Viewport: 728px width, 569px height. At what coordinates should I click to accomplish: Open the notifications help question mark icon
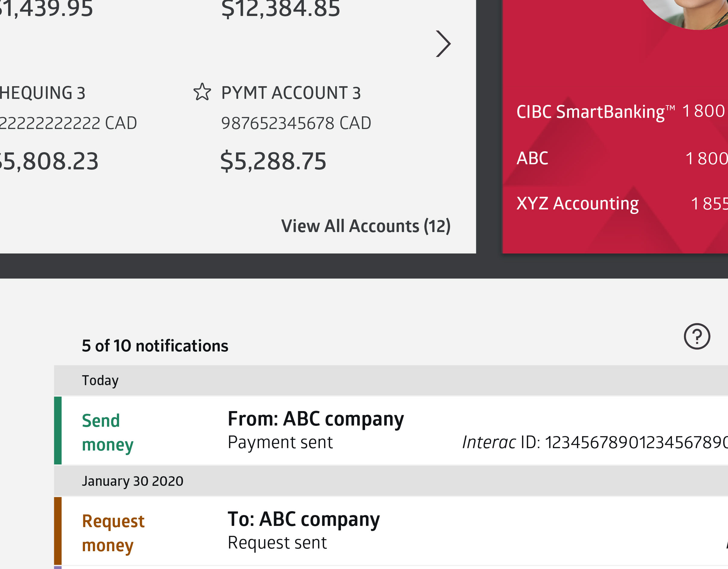tap(697, 336)
